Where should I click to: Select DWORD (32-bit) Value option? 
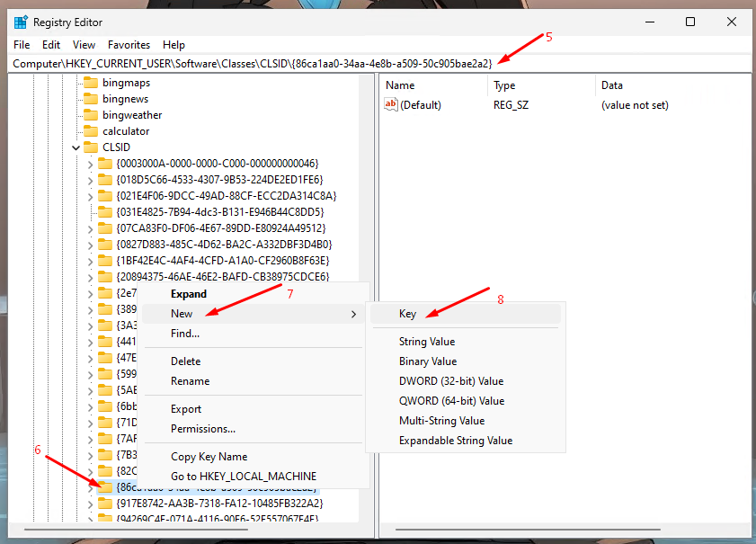pos(451,381)
